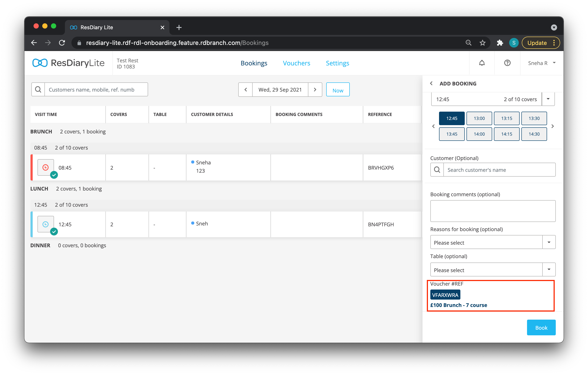This screenshot has width=588, height=375.
Task: Show later time slots with the right chevron
Action: [x=553, y=126]
